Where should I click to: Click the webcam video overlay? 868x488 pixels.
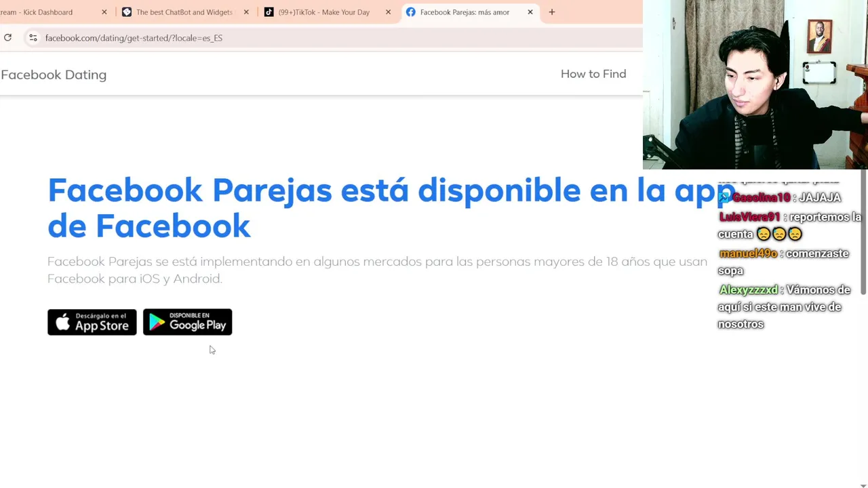pos(755,85)
